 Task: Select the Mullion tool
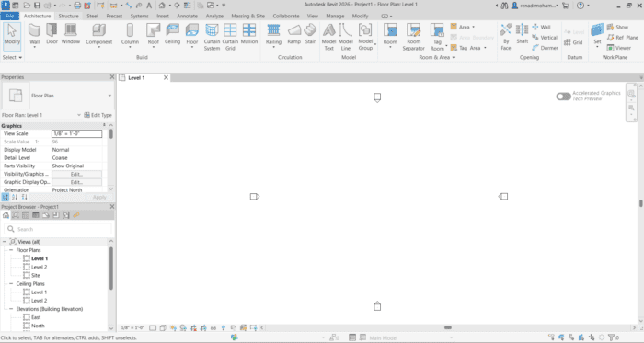tap(249, 34)
